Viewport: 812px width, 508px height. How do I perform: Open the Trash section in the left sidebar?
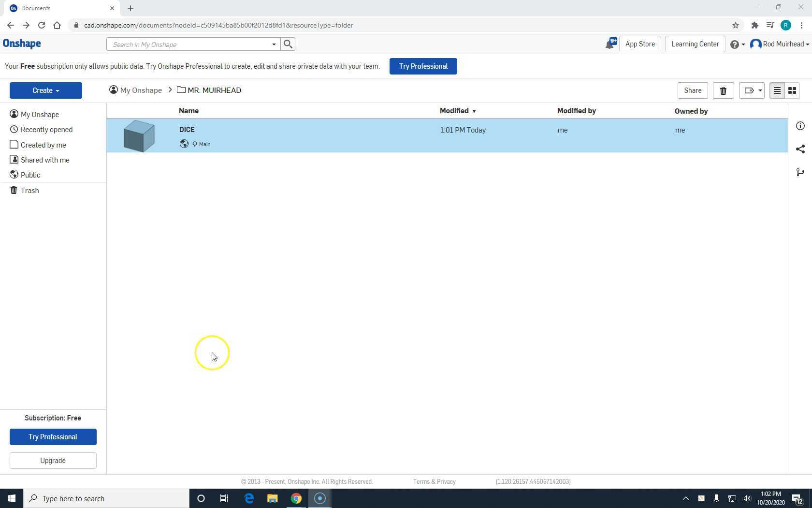click(29, 190)
